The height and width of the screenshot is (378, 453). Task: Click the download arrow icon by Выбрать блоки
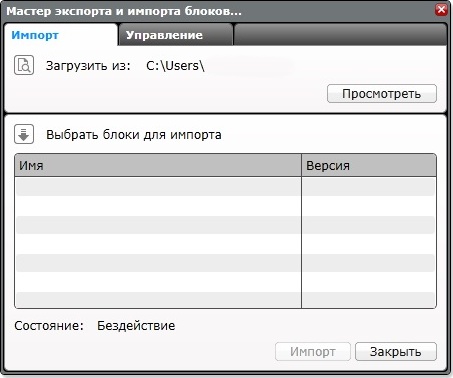pos(24,134)
